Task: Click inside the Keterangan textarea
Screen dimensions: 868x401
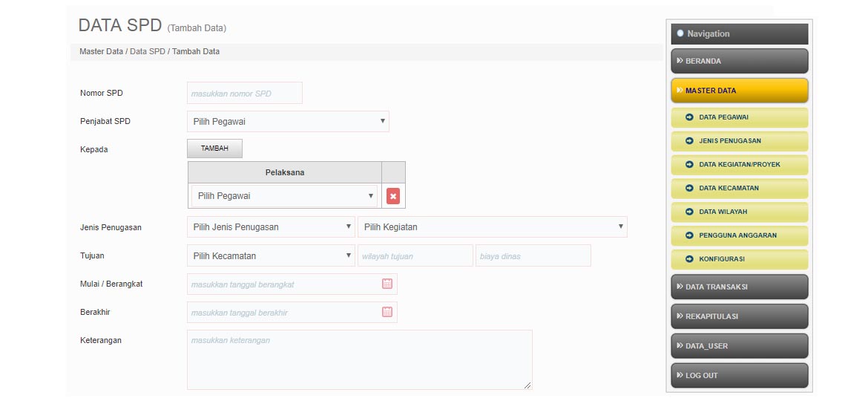Action: click(x=359, y=360)
